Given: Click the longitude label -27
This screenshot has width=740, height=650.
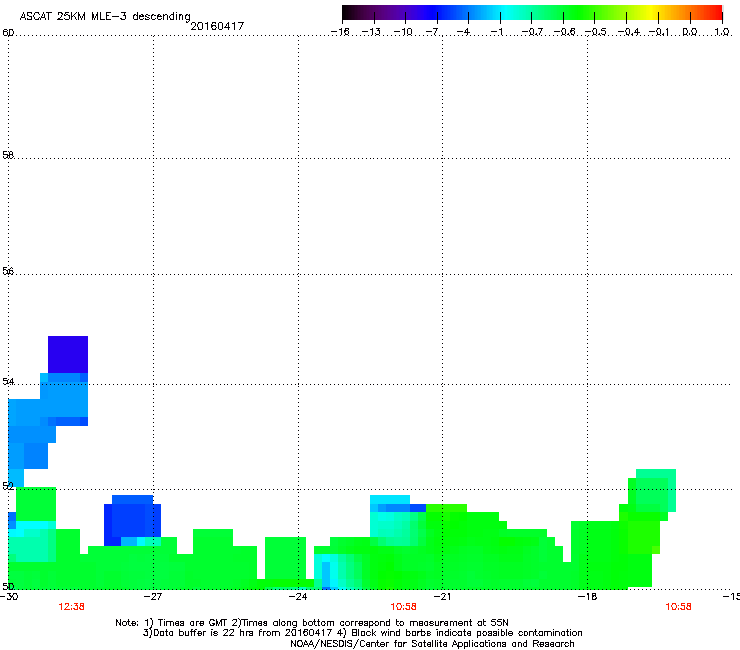Looking at the screenshot, I should tap(152, 597).
